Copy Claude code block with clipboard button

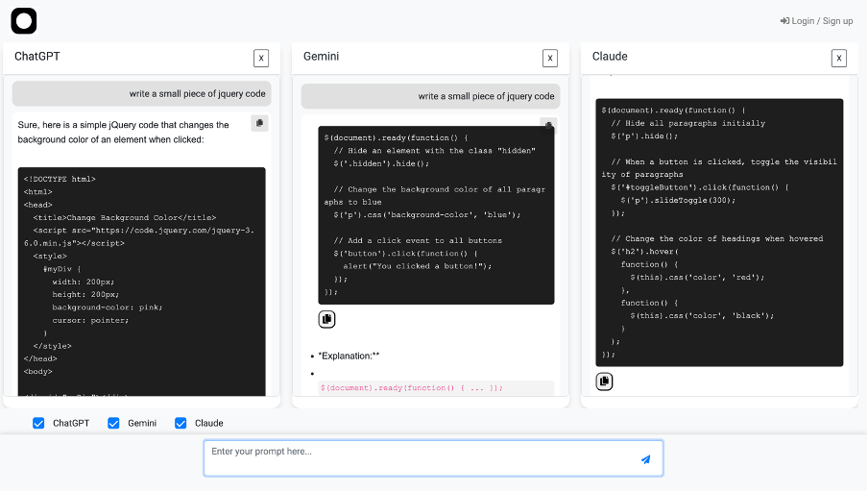coord(605,381)
